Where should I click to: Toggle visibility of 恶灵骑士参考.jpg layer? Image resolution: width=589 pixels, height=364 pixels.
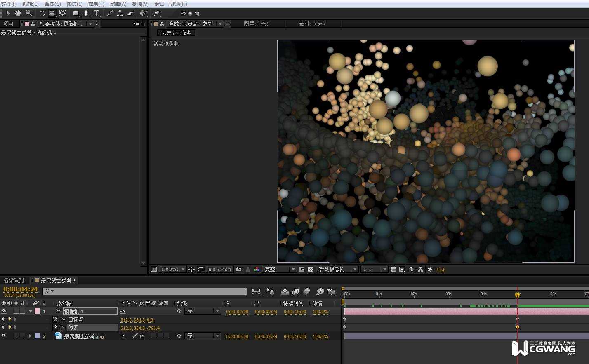(4, 336)
